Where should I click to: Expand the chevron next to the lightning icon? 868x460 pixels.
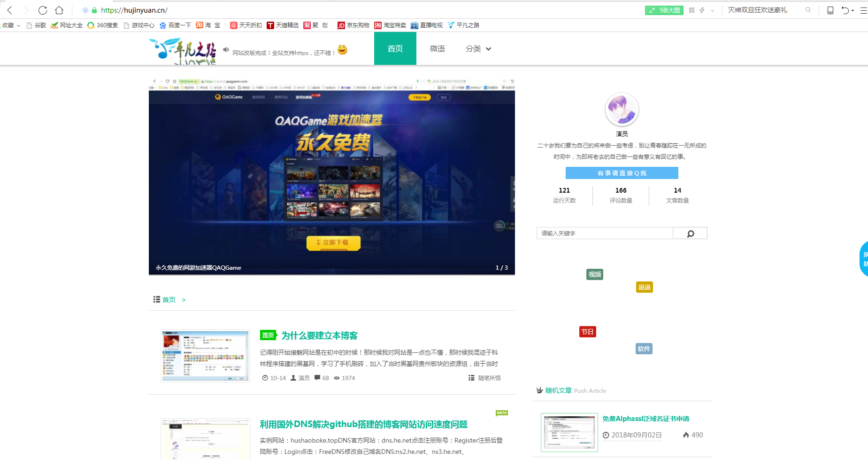pyautogui.click(x=712, y=11)
